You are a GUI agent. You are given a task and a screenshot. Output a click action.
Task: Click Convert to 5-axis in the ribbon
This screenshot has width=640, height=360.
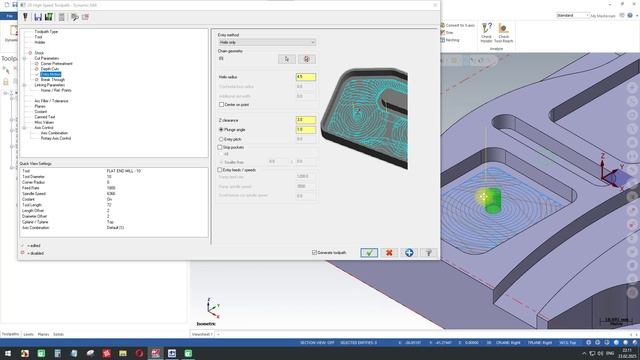[457, 25]
